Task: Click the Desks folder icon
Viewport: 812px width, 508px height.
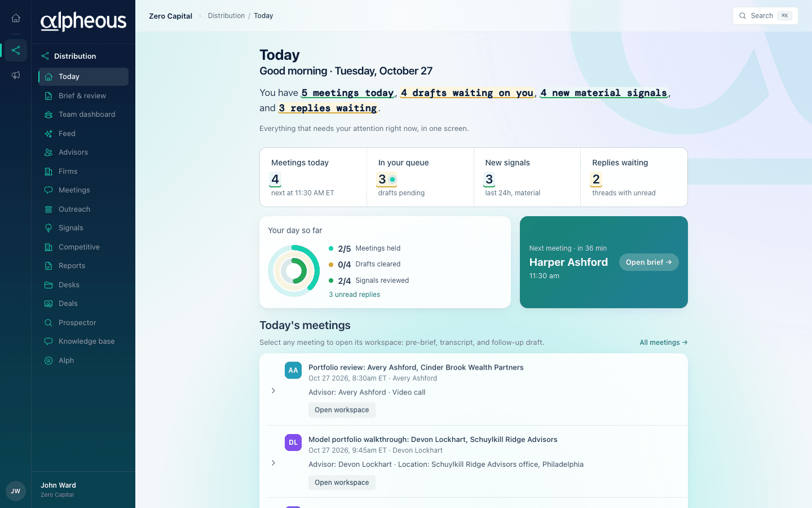Action: (x=48, y=285)
